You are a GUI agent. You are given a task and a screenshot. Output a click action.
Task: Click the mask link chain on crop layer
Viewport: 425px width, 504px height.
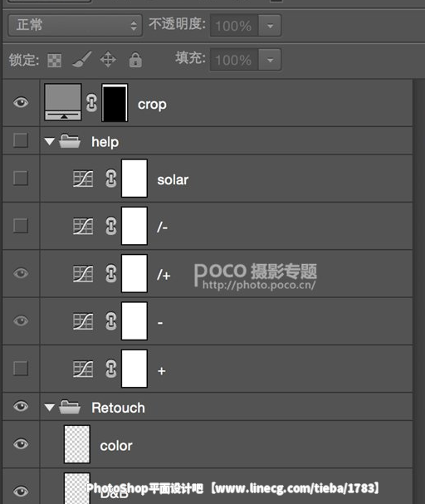click(91, 103)
